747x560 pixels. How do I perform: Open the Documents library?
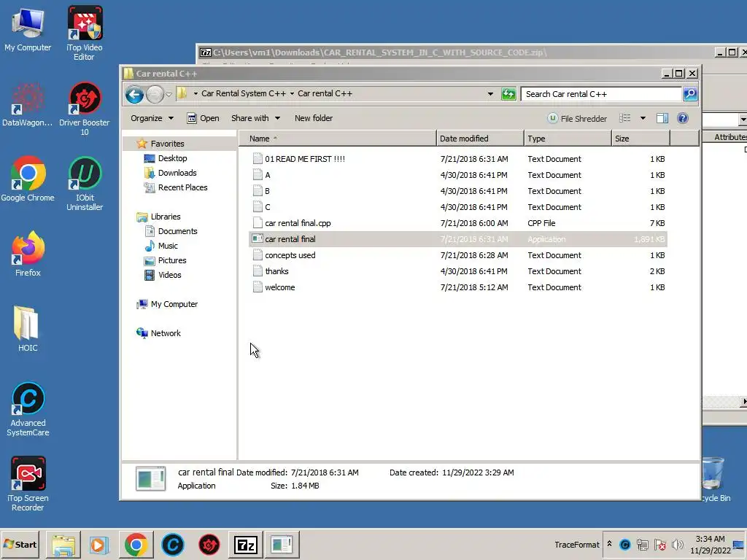coord(177,231)
